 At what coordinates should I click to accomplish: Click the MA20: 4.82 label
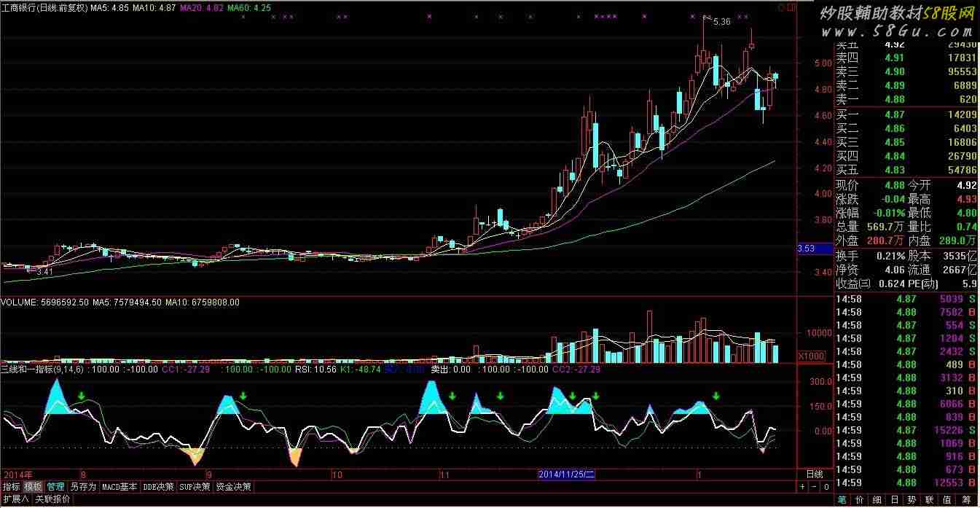pyautogui.click(x=202, y=7)
